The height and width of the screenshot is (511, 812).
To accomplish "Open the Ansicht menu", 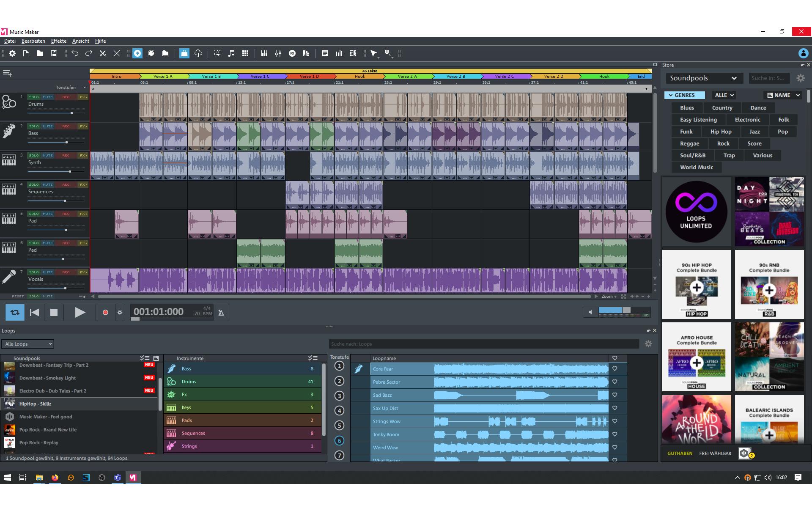I will click(x=81, y=41).
